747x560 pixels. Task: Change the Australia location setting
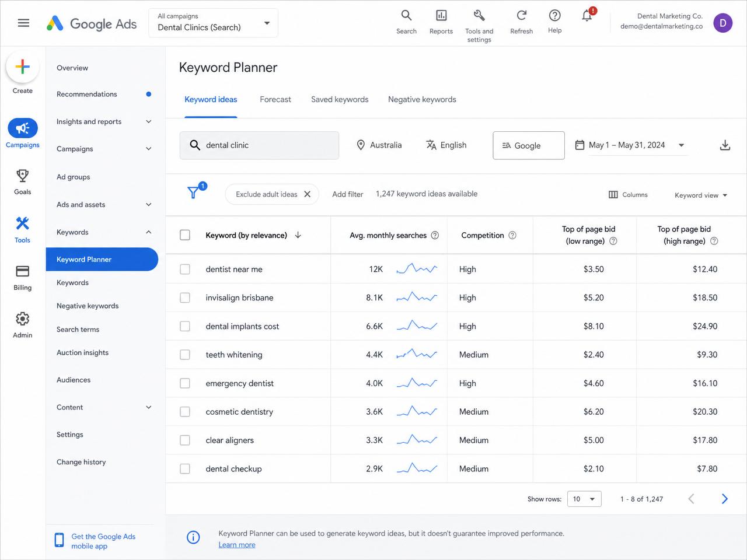tap(379, 145)
